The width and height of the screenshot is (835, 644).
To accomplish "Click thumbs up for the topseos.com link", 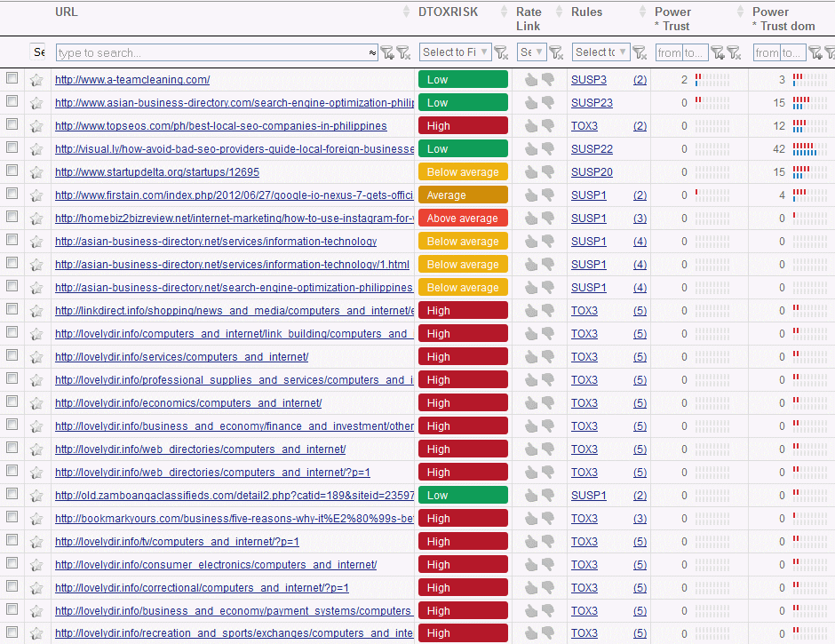I will click(531, 126).
